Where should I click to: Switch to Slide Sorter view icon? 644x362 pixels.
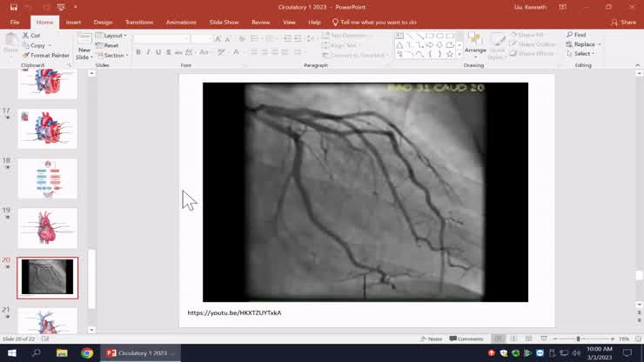coord(513,339)
